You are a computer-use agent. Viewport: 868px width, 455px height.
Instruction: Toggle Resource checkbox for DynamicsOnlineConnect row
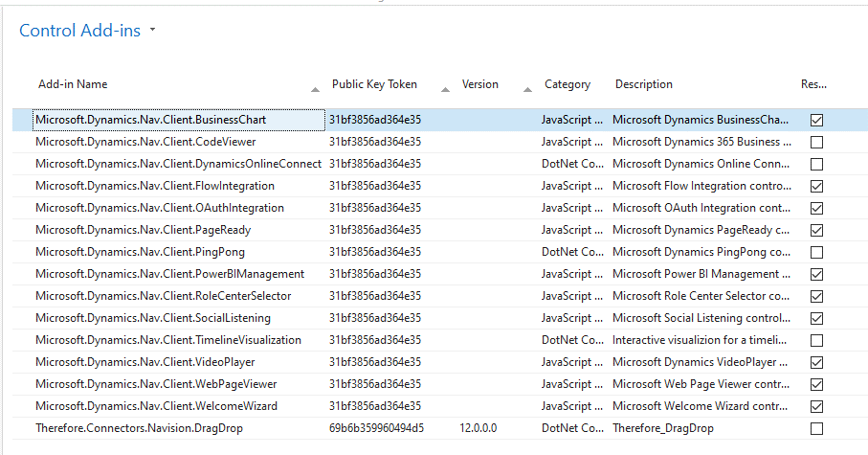point(816,165)
